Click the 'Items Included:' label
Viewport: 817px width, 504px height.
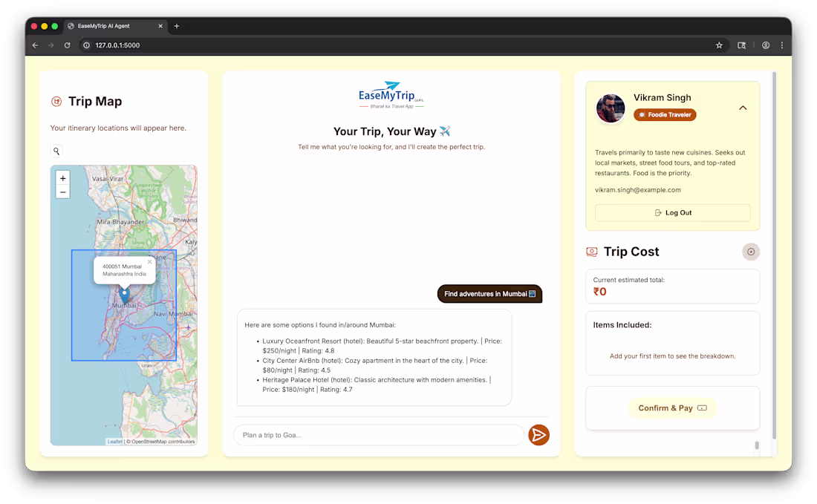(622, 325)
